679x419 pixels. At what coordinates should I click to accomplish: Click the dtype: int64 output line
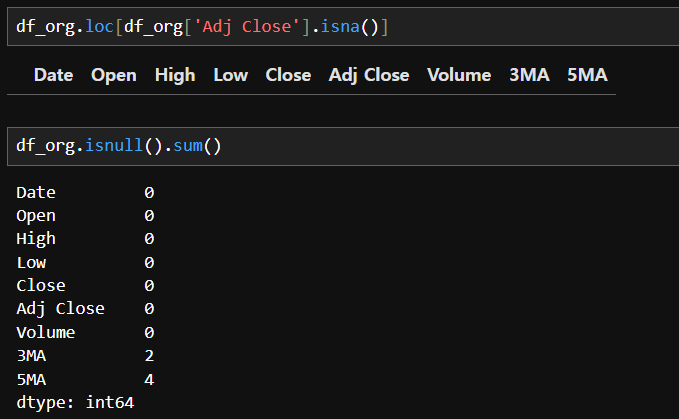pyautogui.click(x=75, y=403)
